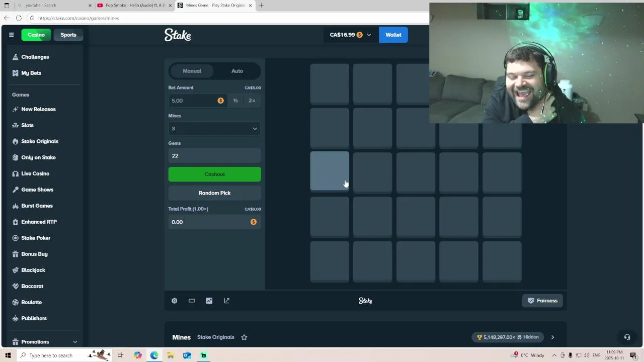Screen dimensions: 644x362
Task: Click the Bonus Buy icon
Action: pyautogui.click(x=15, y=254)
